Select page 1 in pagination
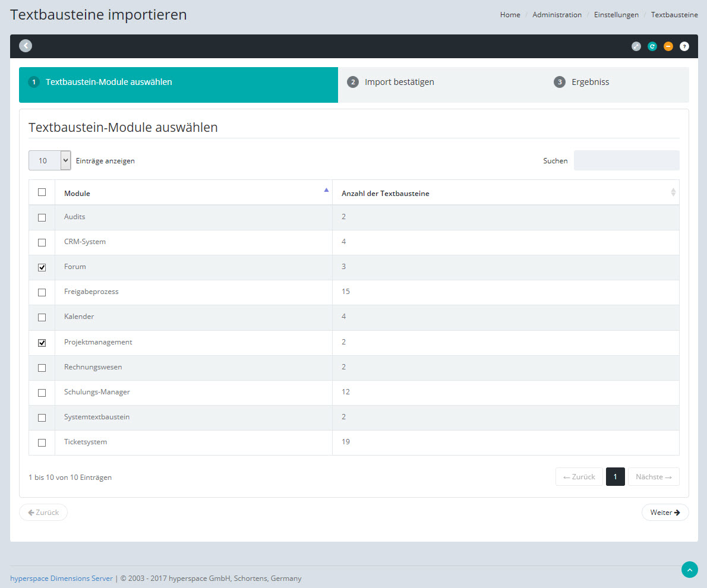Screen dimensions: 707x588 tap(615, 477)
